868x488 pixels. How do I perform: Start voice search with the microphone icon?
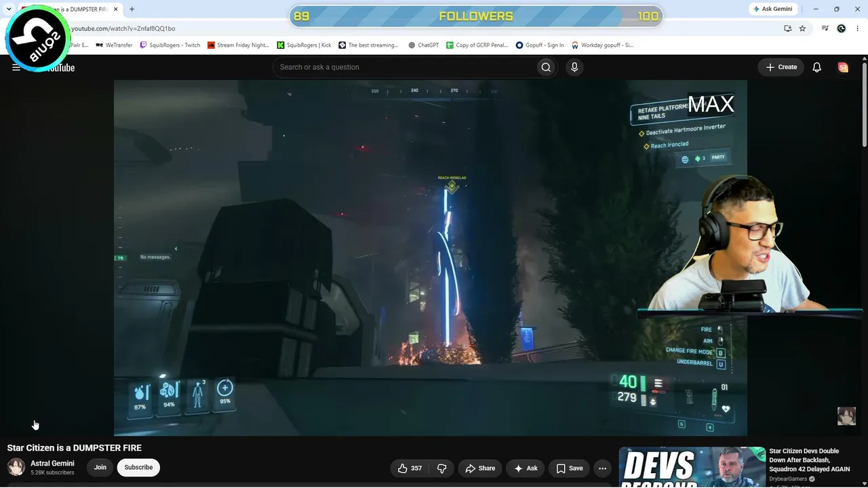point(574,67)
